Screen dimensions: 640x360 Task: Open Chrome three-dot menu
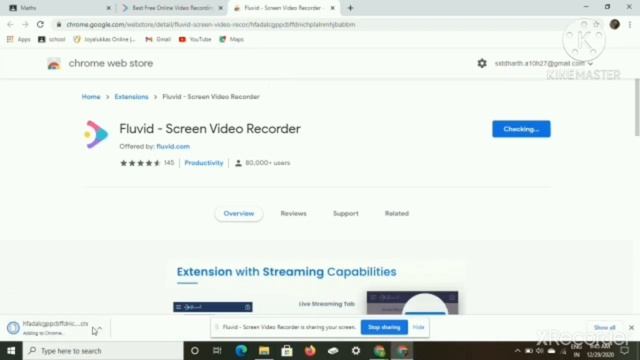pyautogui.click(x=630, y=24)
